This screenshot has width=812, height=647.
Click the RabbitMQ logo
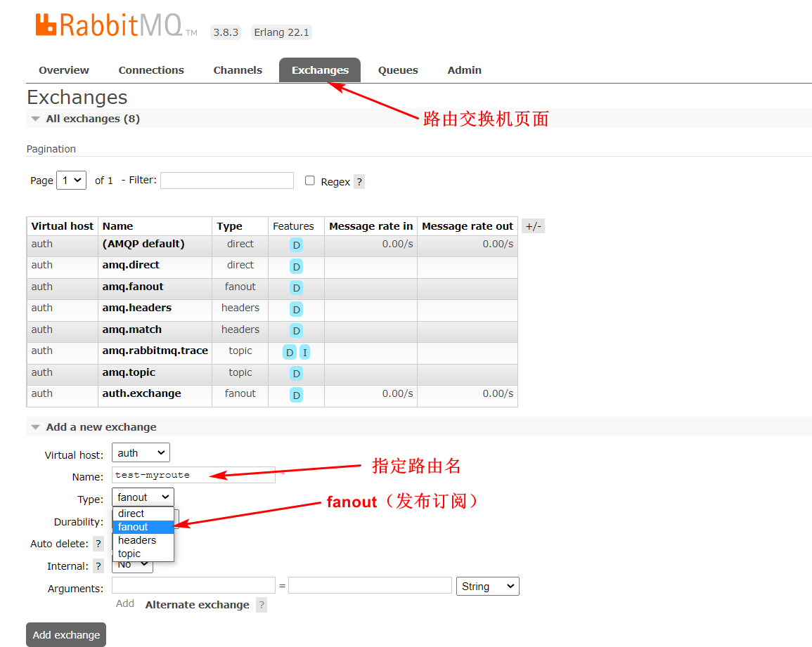tap(116, 25)
